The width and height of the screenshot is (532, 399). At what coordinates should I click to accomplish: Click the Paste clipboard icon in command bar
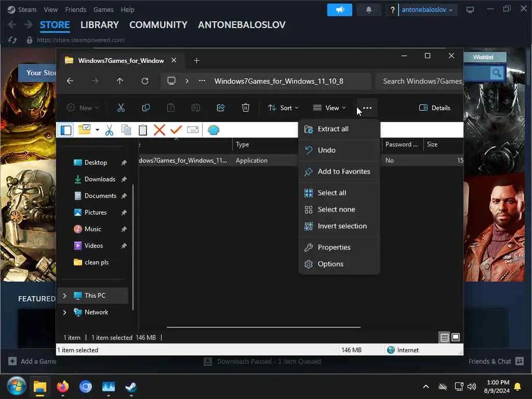(x=170, y=108)
